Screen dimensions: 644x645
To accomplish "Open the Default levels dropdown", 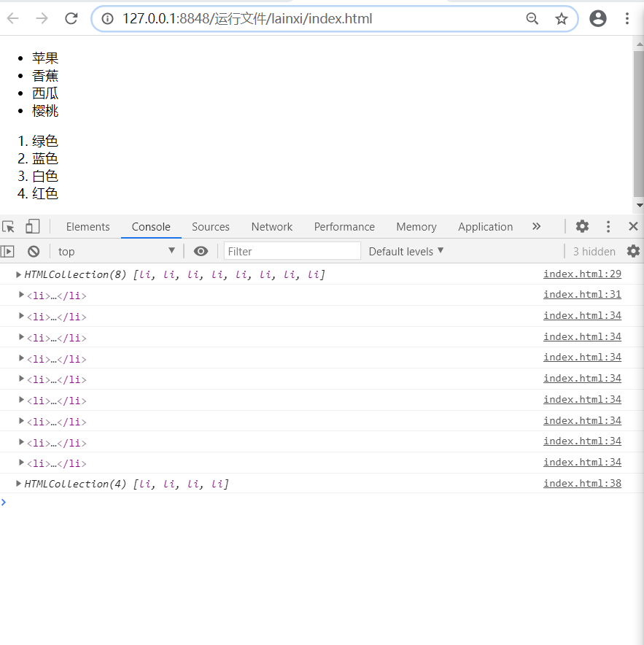I will point(406,251).
